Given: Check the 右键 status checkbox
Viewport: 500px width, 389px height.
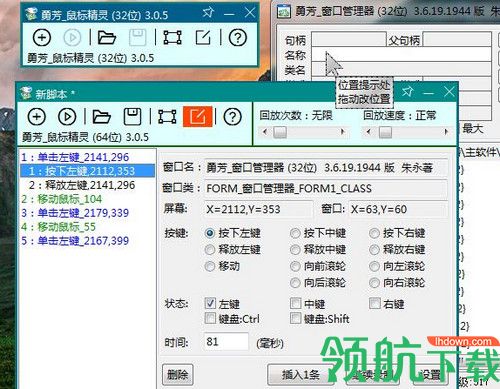Looking at the screenshot, I should 375,303.
